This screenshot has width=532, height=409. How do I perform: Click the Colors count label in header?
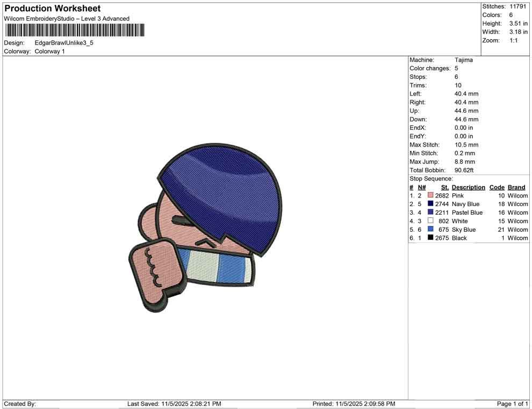492,15
